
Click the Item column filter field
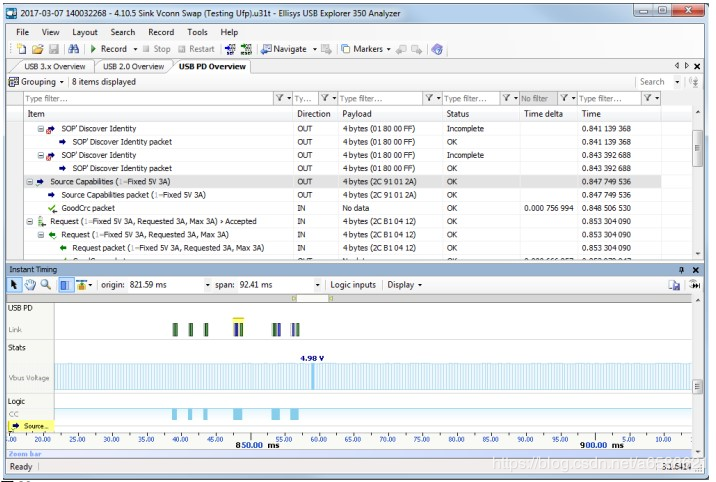click(x=146, y=98)
